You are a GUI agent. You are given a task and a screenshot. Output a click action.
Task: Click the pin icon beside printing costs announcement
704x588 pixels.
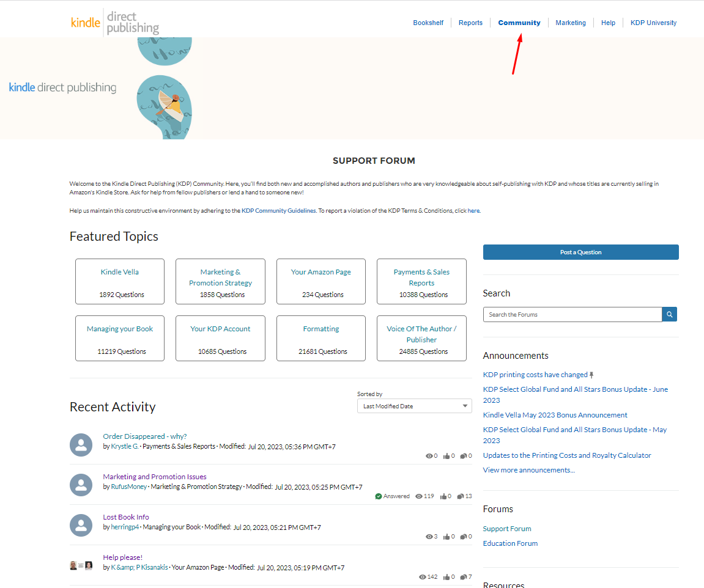(591, 375)
